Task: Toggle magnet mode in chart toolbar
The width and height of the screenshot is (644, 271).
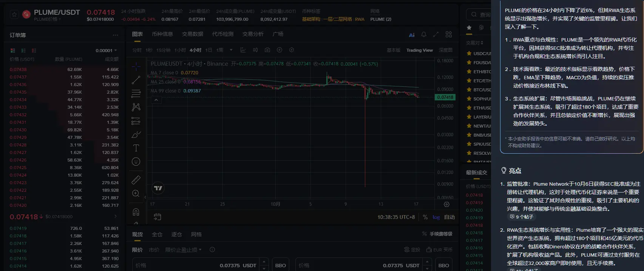Action: coord(136,212)
